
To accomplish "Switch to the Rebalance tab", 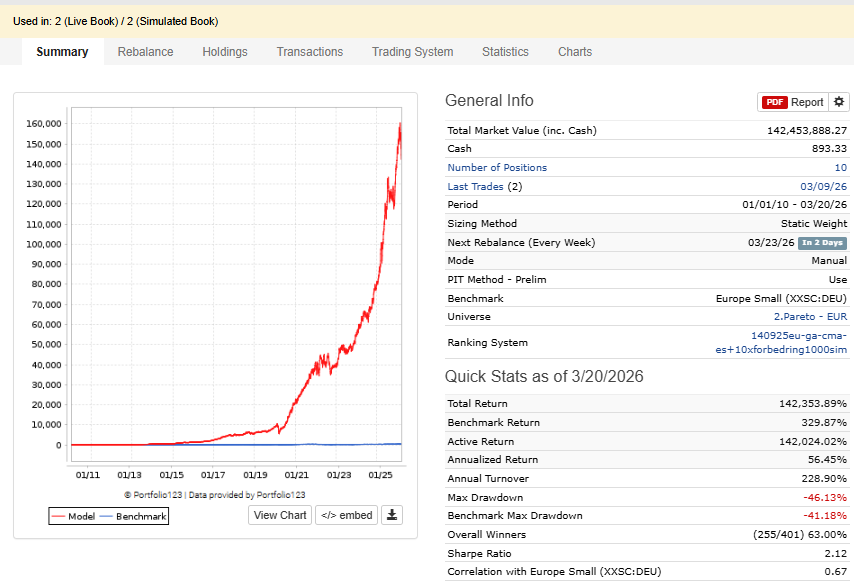I will [x=145, y=52].
